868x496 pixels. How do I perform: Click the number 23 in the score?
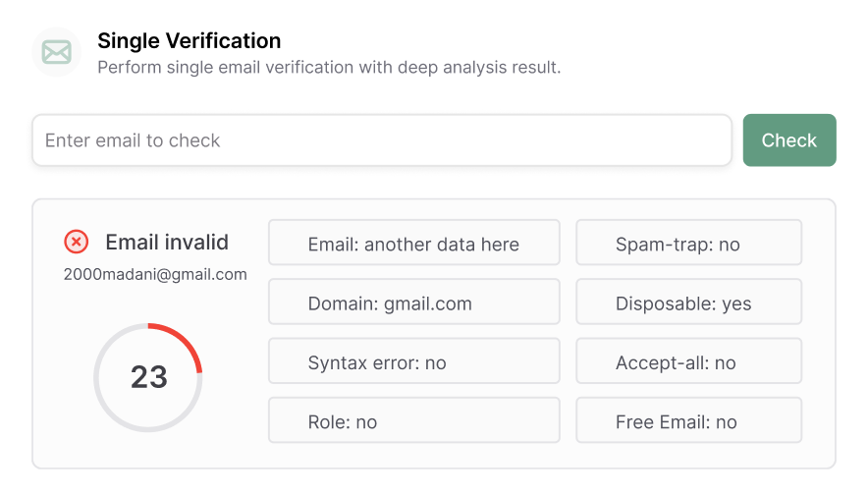(x=149, y=377)
